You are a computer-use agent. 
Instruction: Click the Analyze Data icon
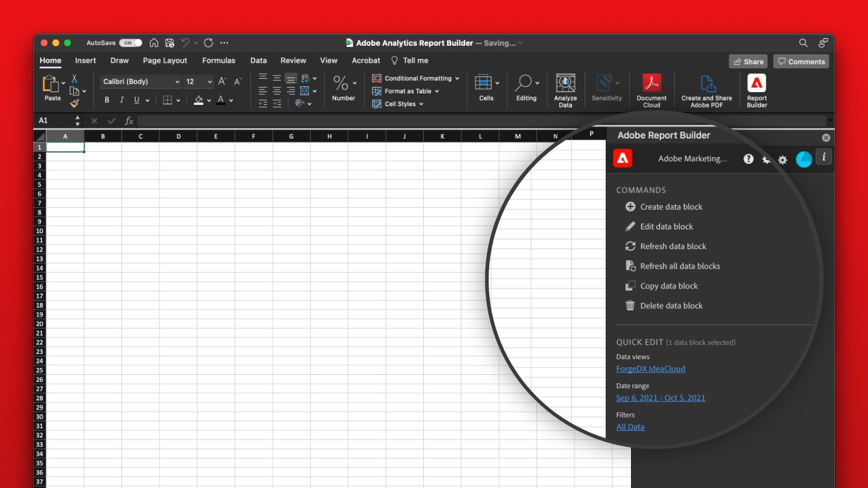[565, 84]
